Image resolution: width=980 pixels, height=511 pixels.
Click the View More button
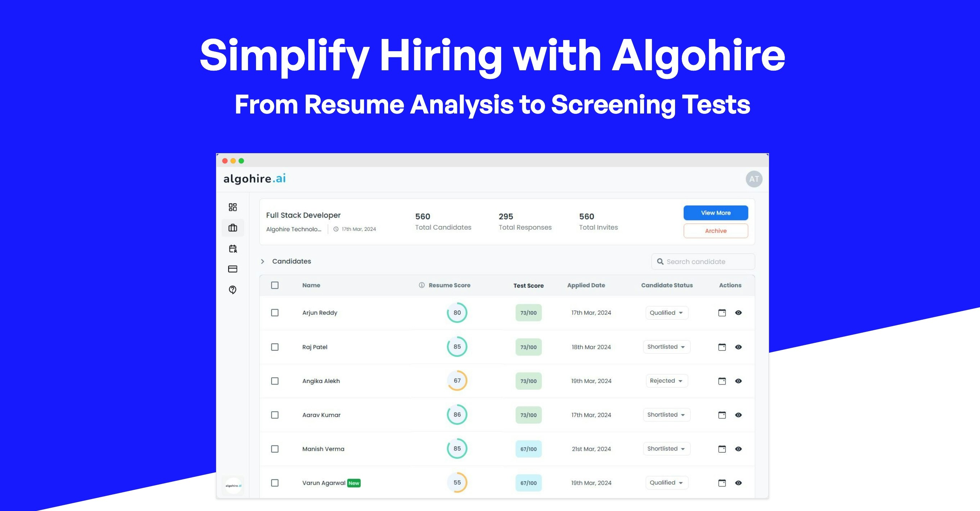[x=715, y=213]
